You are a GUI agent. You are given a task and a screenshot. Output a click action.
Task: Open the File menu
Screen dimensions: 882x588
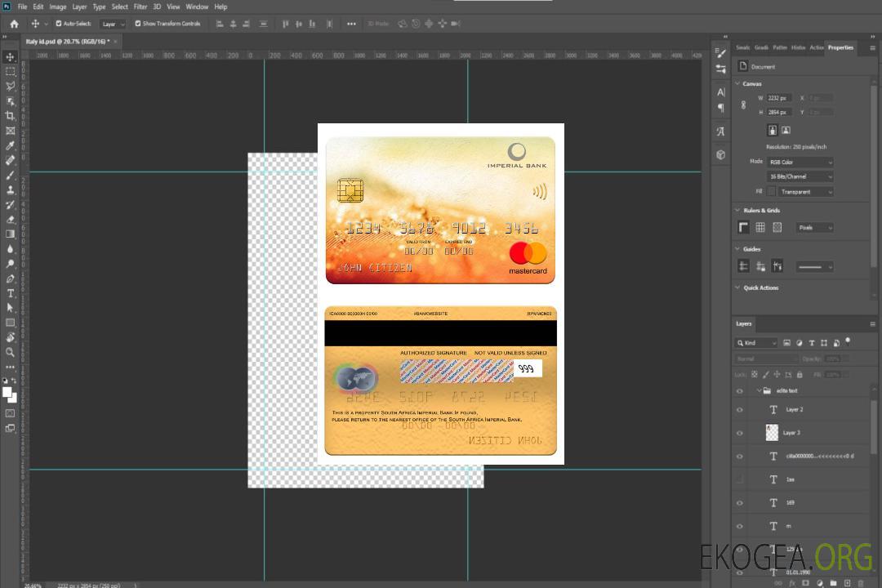point(22,7)
